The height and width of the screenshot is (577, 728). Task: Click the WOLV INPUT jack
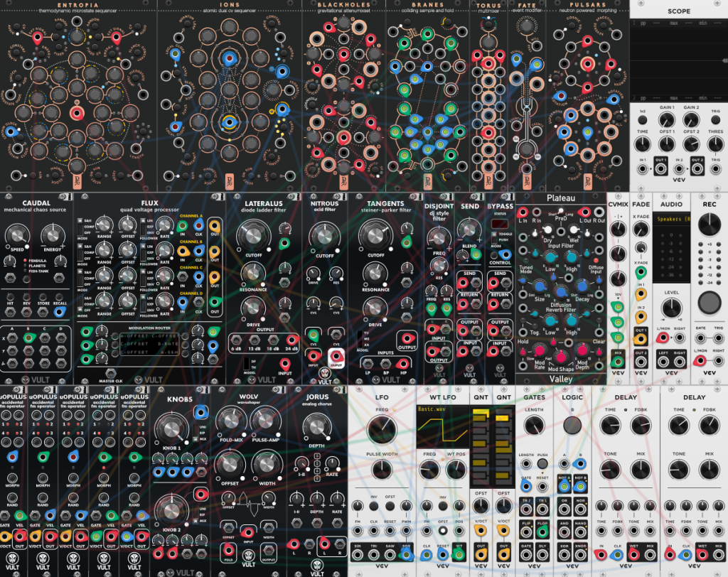tap(248, 532)
